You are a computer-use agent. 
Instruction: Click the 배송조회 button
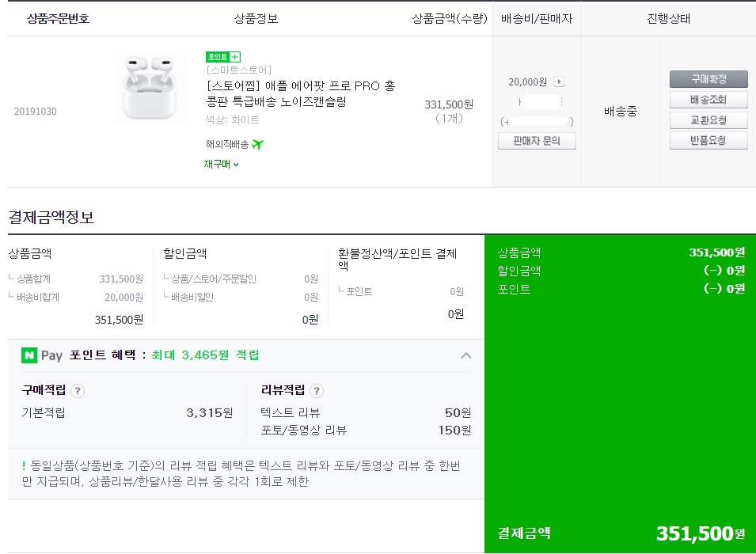click(709, 100)
